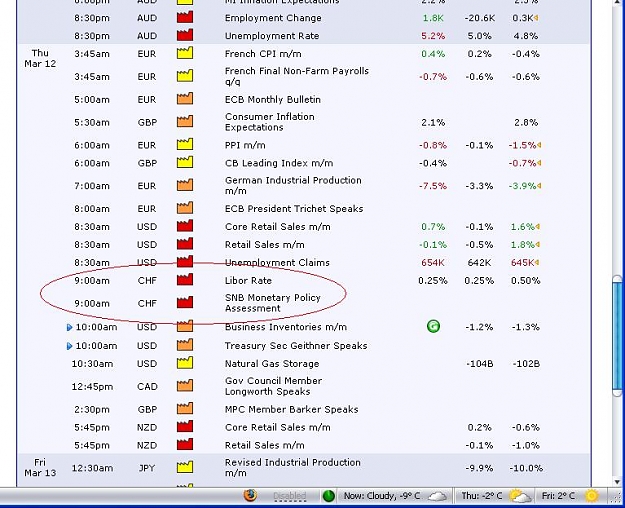Click the yellow impact icon for PPI m/m
The image size is (625, 508).
click(x=185, y=144)
